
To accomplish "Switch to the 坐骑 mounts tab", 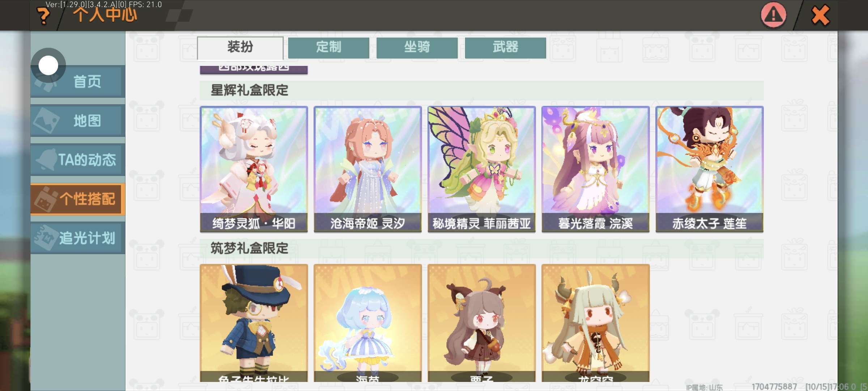I will pos(417,47).
